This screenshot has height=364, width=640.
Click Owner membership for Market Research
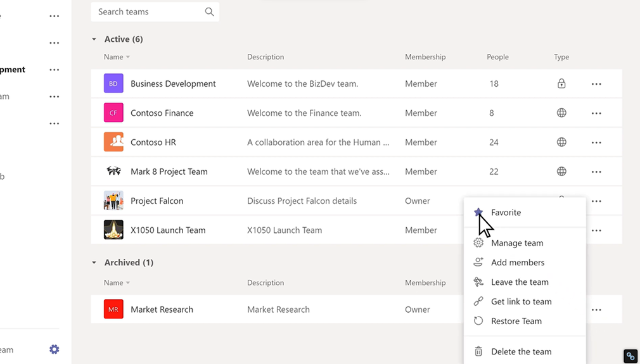[417, 310]
